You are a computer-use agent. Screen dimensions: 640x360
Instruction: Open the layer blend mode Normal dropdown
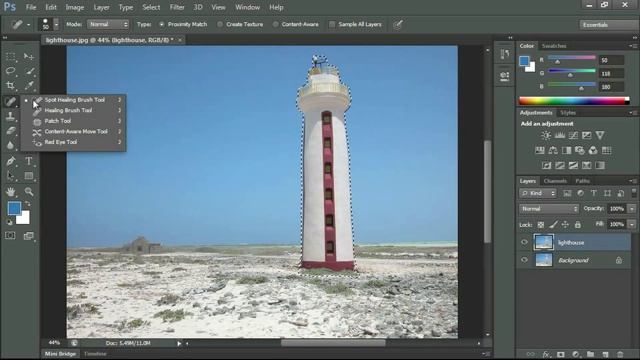pos(549,209)
